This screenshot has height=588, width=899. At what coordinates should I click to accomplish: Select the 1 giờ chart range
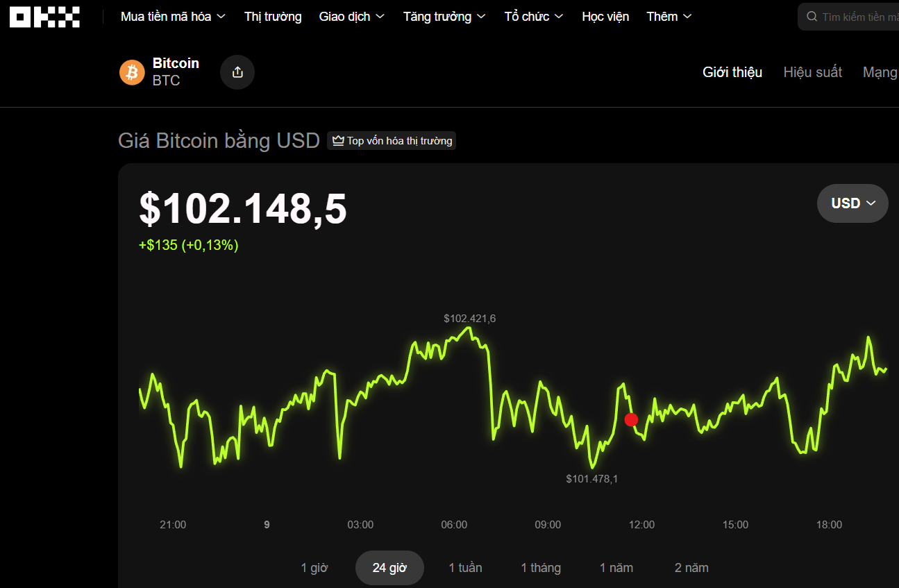pos(314,568)
